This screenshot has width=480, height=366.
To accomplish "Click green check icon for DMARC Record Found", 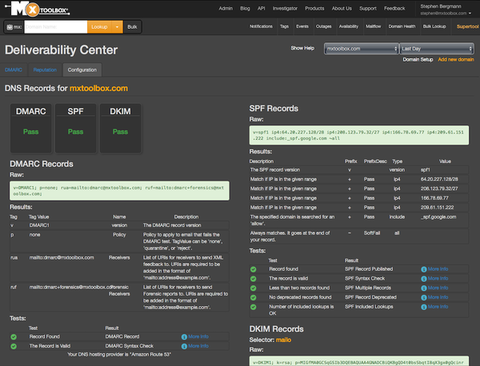I will (14, 337).
